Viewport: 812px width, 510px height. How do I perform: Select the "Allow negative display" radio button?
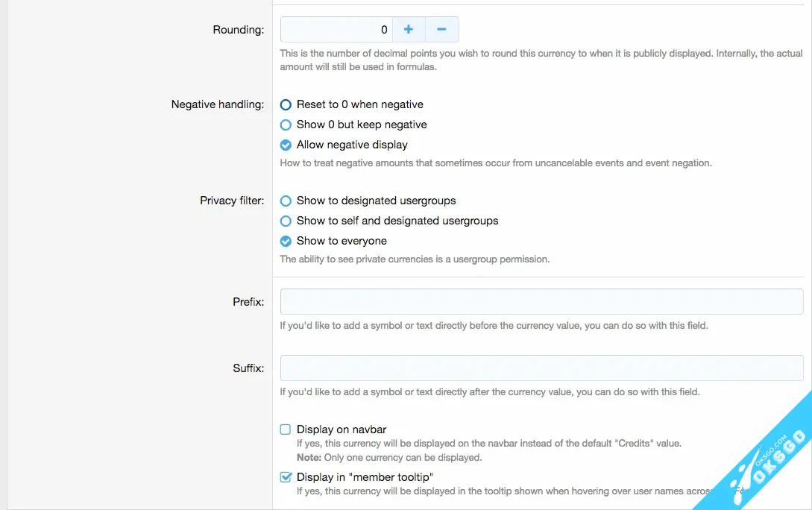point(286,145)
